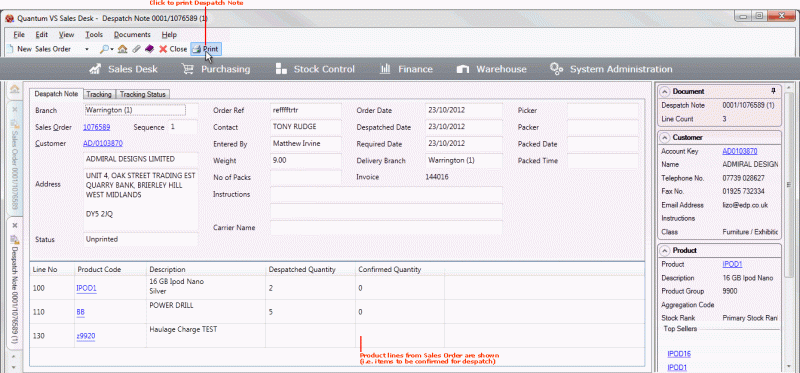The width and height of the screenshot is (800, 373).
Task: Click the Sales Desk chart icon
Action: (x=95, y=69)
